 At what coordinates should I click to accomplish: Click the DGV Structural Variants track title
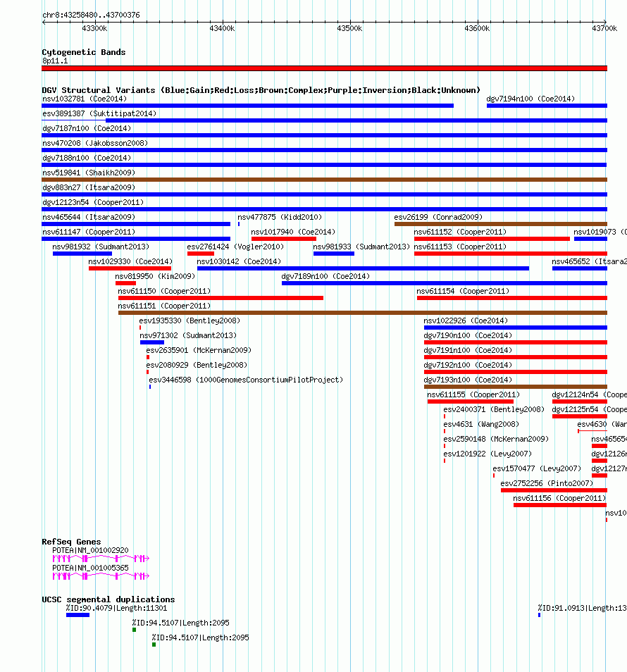[261, 90]
